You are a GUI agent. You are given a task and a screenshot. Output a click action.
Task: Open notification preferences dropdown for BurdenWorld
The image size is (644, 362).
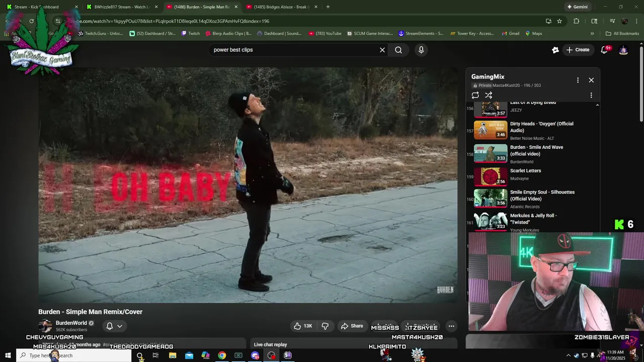(114, 326)
